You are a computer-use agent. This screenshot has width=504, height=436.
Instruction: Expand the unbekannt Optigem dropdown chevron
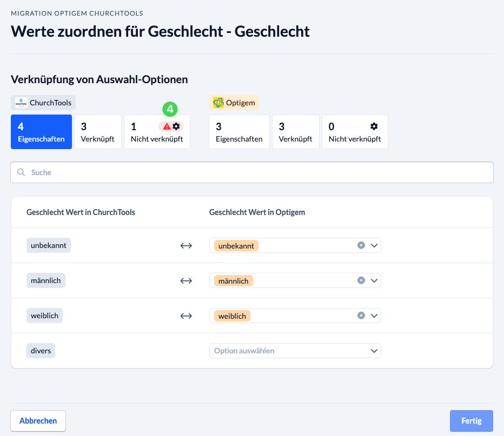[374, 246]
